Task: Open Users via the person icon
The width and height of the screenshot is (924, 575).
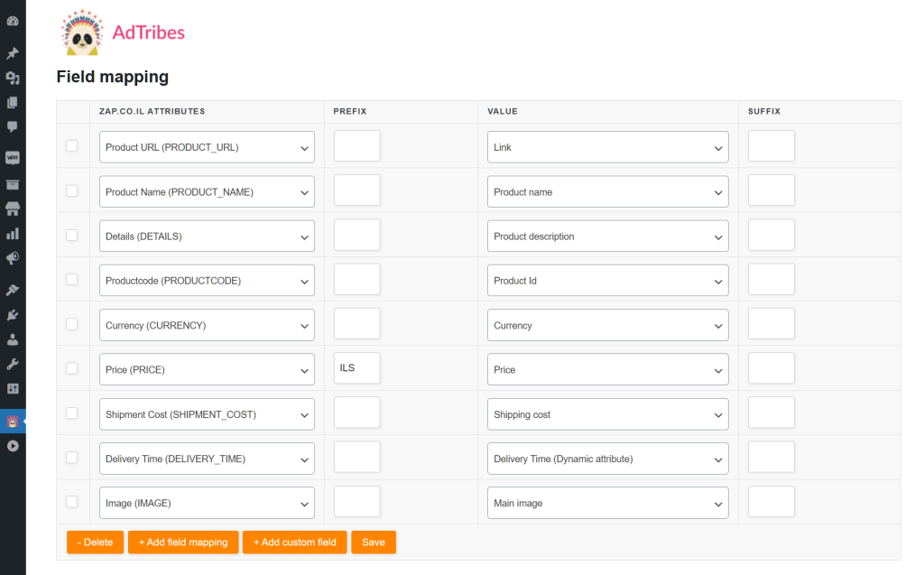Action: [x=13, y=339]
